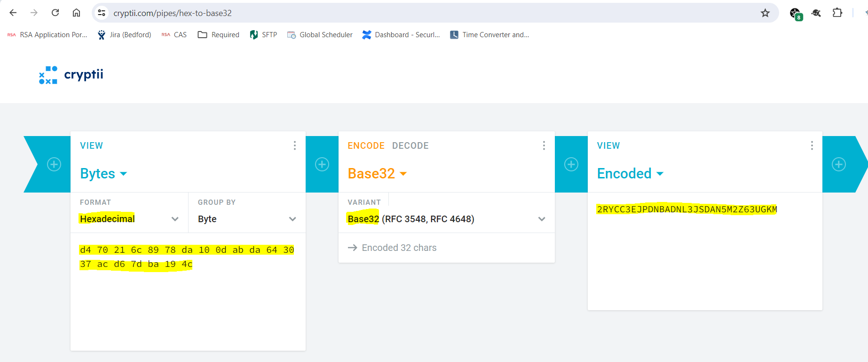Select the Encode mode

[366, 146]
